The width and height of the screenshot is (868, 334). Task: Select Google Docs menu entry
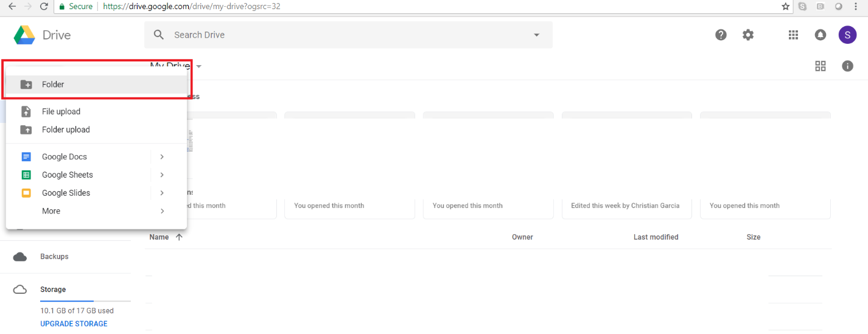(96, 157)
